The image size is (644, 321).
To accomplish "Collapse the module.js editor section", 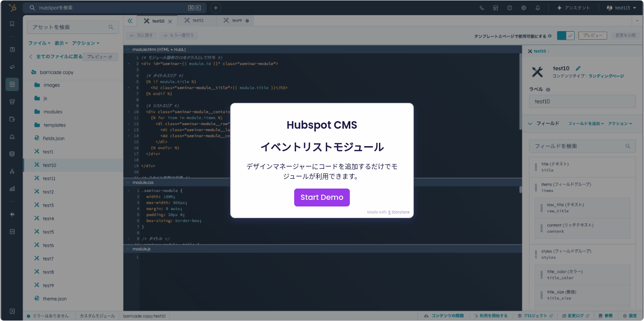I will [127, 249].
